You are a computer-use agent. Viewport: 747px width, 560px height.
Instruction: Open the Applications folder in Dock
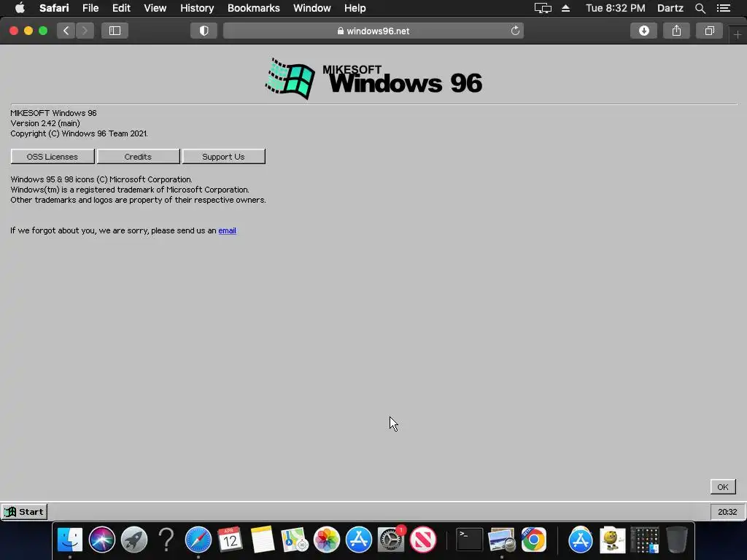(580, 540)
